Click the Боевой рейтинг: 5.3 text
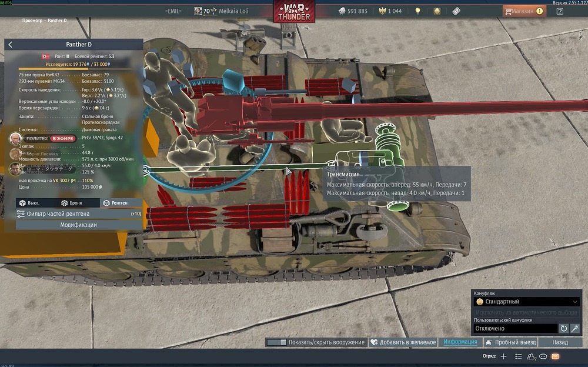Image resolution: width=588 pixels, height=367 pixels. click(95, 56)
